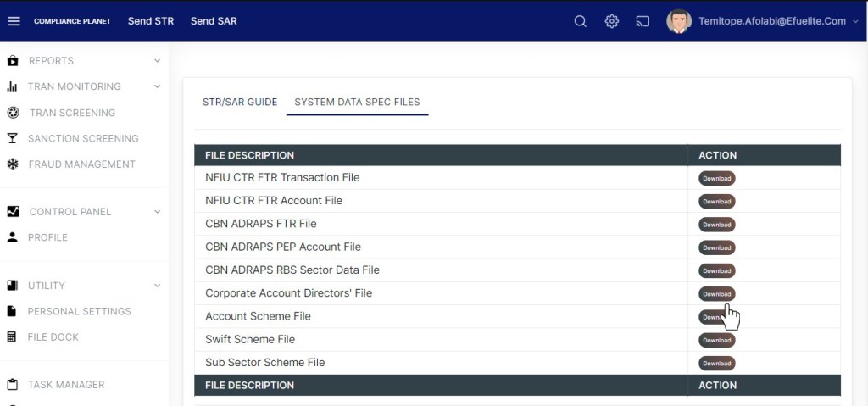Open Tran Screening from sidebar
Image resolution: width=868 pixels, height=406 pixels.
[x=72, y=113]
